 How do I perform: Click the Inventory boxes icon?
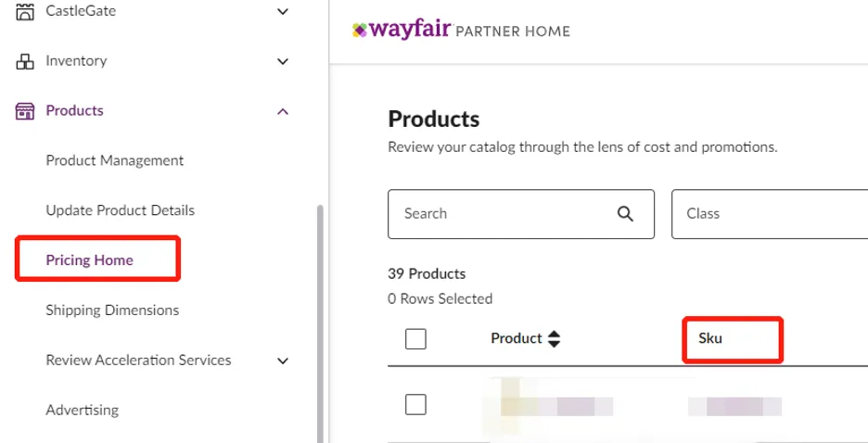(25, 61)
